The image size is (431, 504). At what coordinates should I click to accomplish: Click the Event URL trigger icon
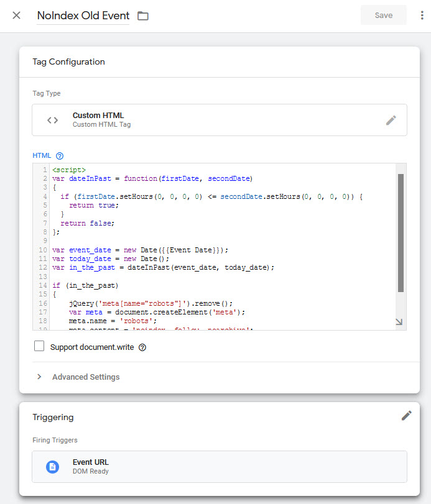[x=53, y=467]
